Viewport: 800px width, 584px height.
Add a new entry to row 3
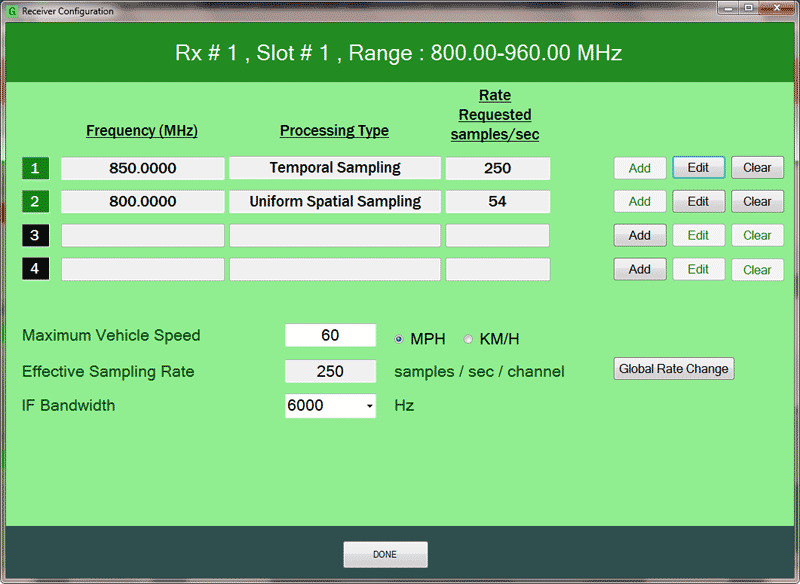tap(640, 235)
